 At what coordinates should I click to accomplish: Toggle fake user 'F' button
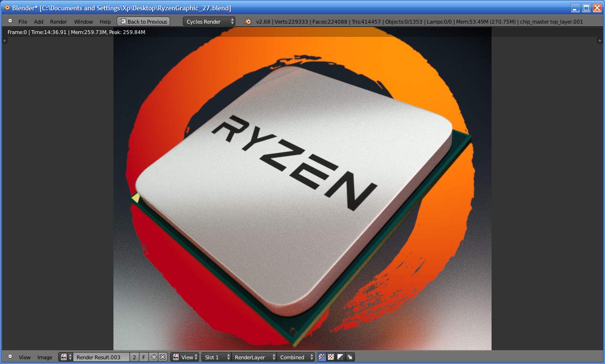(144, 357)
